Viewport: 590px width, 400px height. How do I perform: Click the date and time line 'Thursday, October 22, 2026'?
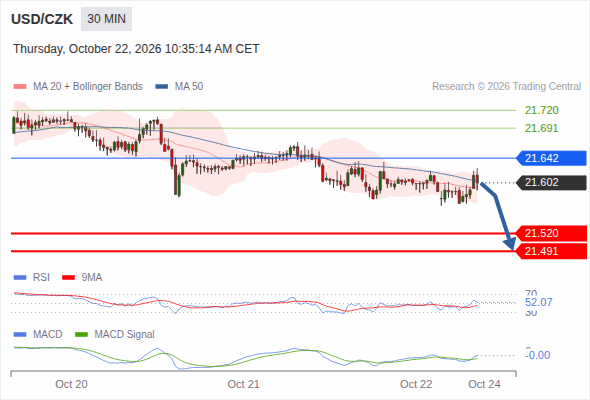coord(136,49)
